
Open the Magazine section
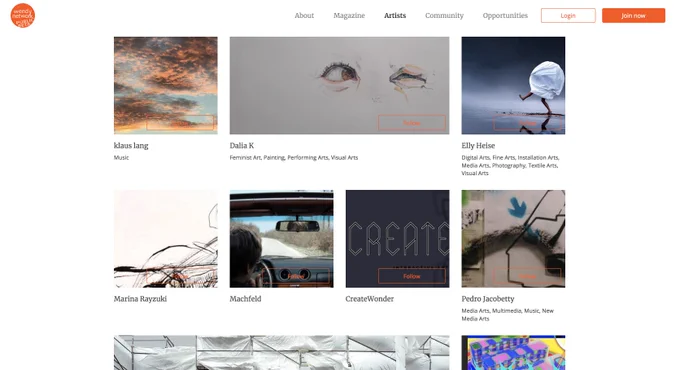(x=349, y=16)
